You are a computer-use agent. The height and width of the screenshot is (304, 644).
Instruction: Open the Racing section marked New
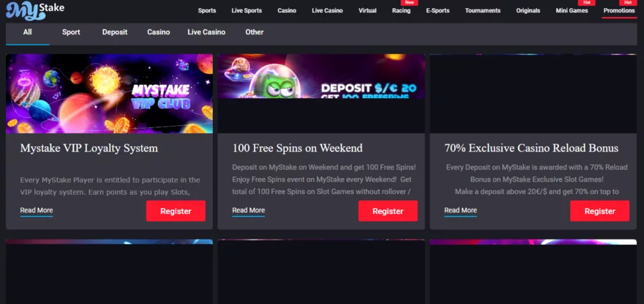(401, 11)
